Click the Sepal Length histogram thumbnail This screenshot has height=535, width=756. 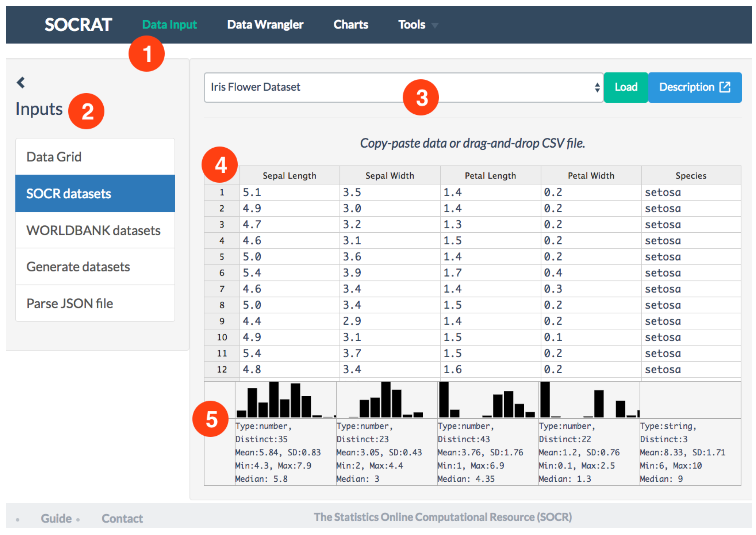(x=285, y=400)
